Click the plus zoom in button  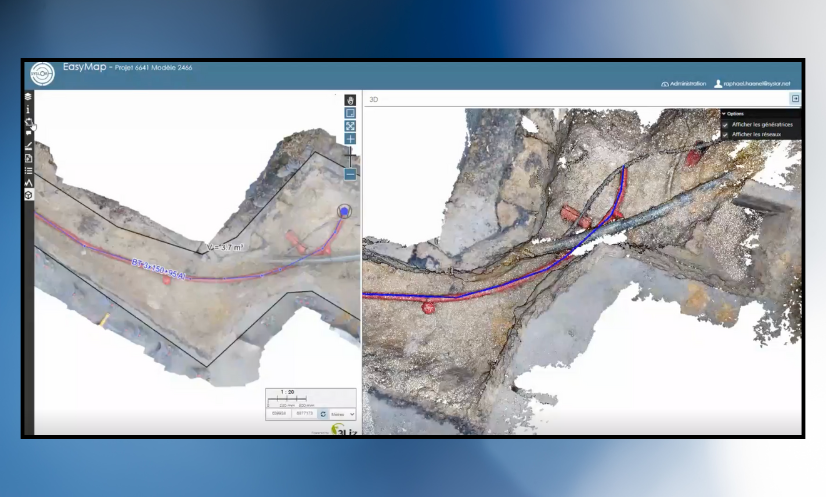351,139
